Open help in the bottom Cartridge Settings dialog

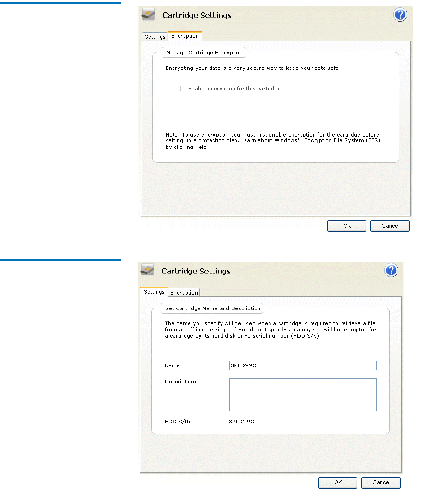[391, 270]
